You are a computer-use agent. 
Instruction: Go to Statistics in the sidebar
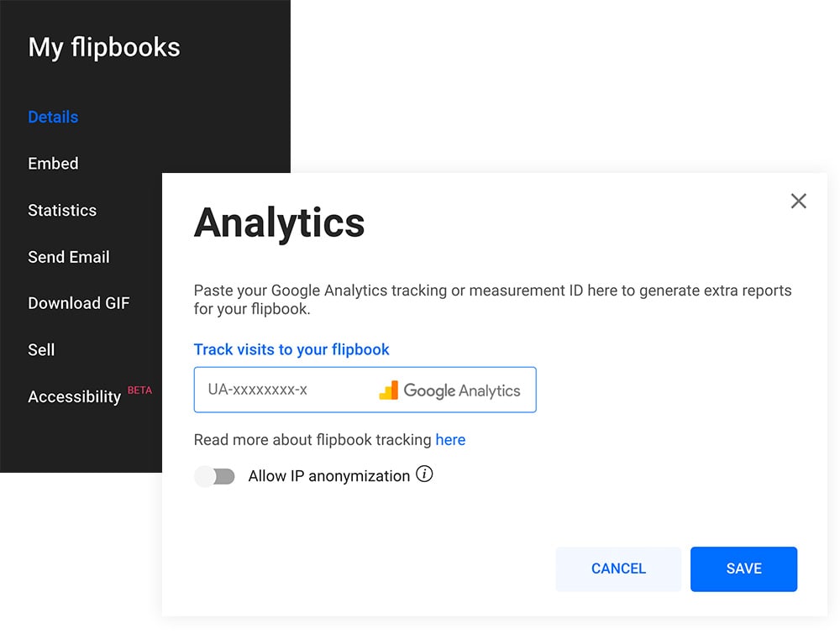[x=62, y=210]
